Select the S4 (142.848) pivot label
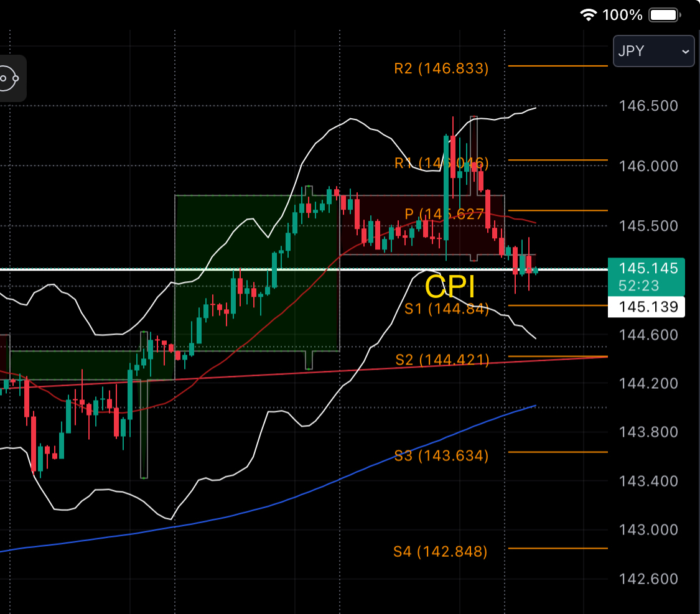Image resolution: width=700 pixels, height=614 pixels. tap(440, 551)
